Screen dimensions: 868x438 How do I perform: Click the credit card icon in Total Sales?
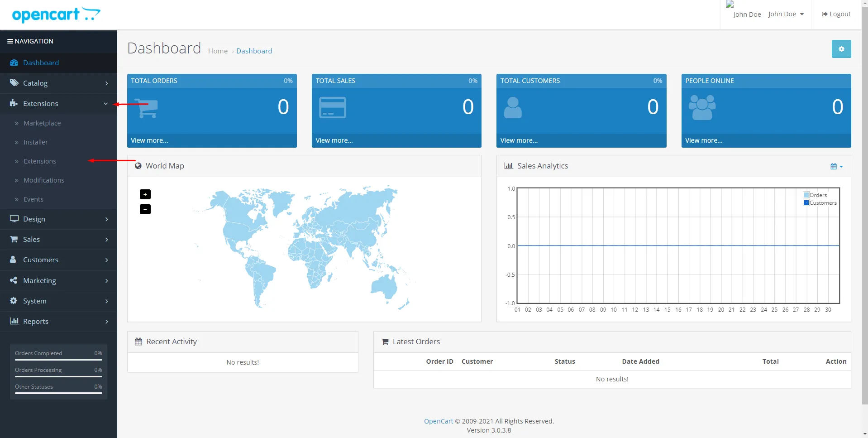click(332, 108)
